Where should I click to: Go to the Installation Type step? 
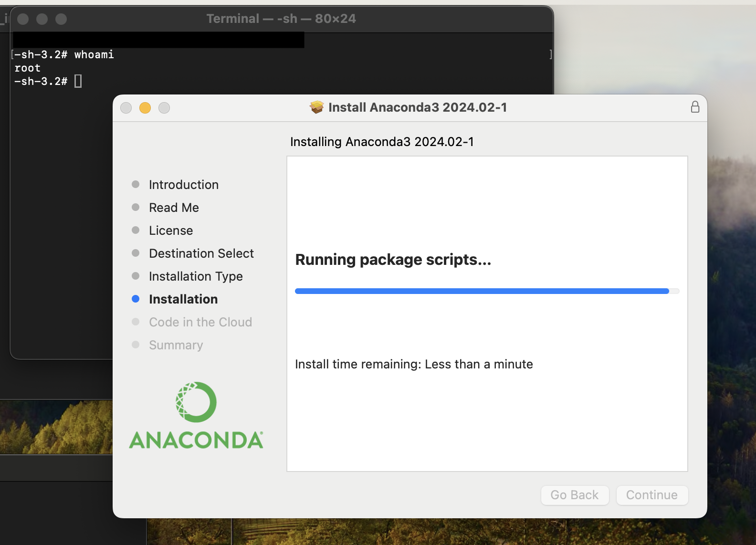196,276
